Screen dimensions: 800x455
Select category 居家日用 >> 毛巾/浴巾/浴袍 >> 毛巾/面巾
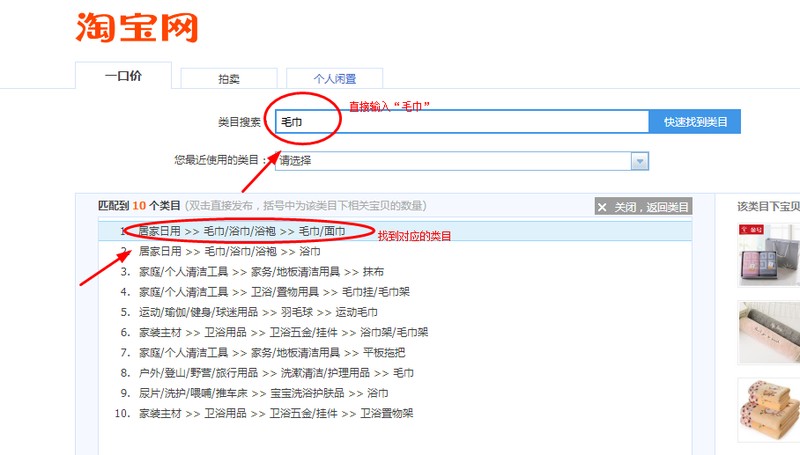pos(395,231)
